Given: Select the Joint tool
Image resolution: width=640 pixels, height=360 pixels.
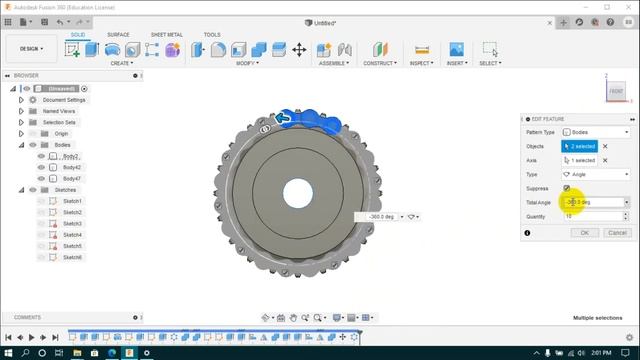Looking at the screenshot, I should click(x=345, y=50).
